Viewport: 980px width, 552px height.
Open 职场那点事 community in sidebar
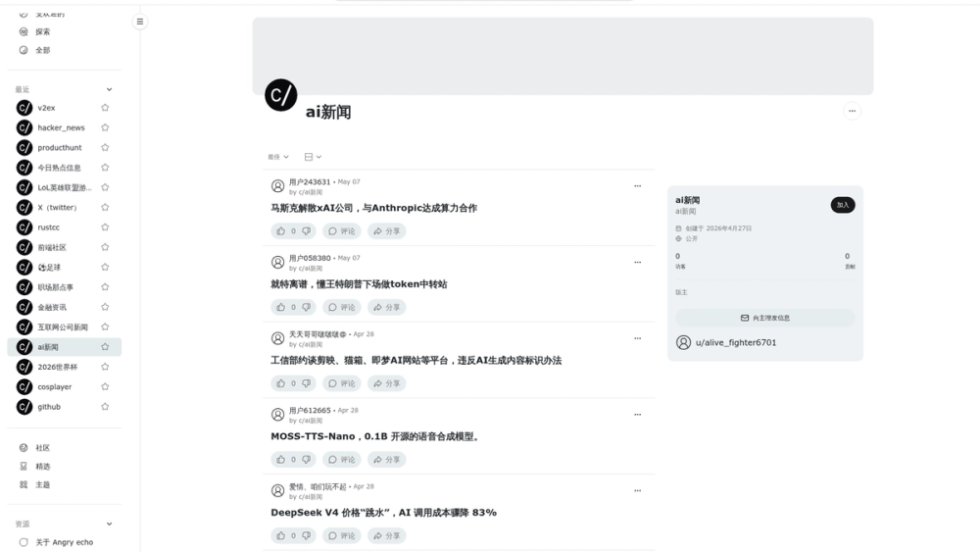pyautogui.click(x=55, y=287)
